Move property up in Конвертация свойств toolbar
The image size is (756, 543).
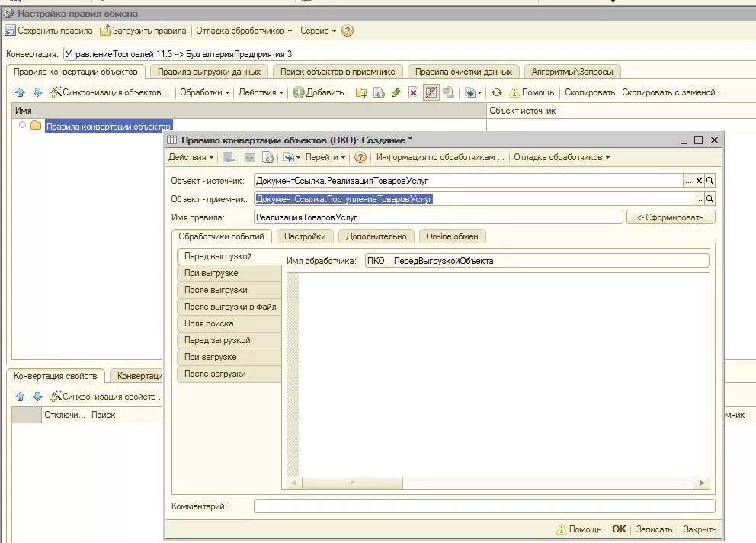(21, 397)
